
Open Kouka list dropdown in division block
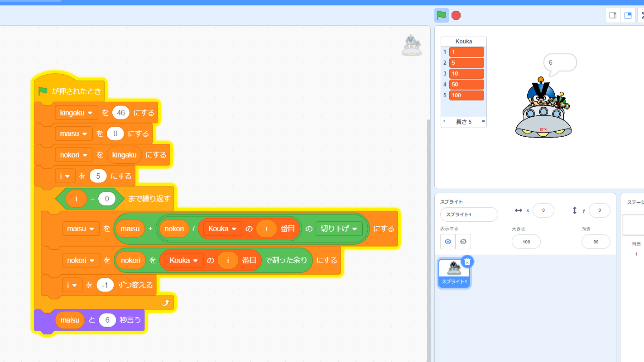(x=222, y=229)
